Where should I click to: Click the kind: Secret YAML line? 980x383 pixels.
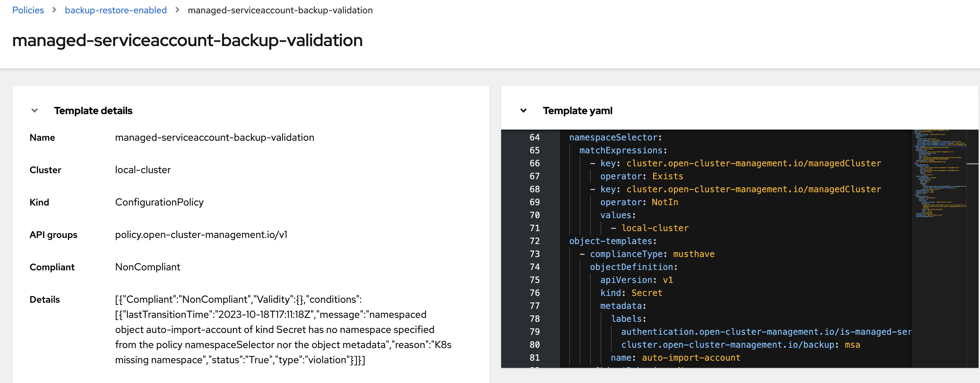pyautogui.click(x=631, y=293)
